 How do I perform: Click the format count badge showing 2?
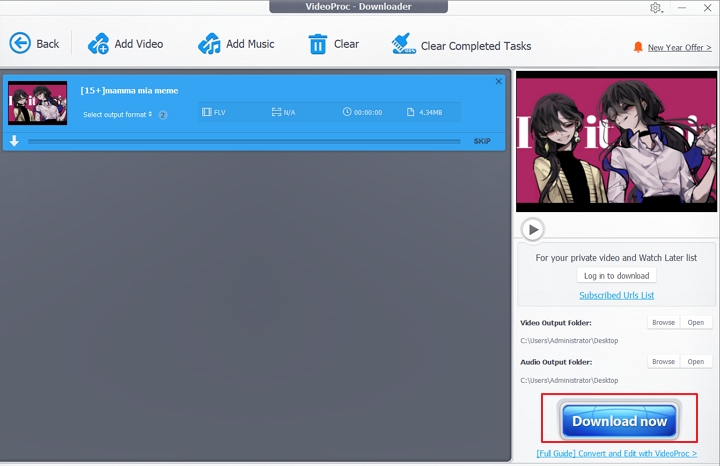click(163, 115)
